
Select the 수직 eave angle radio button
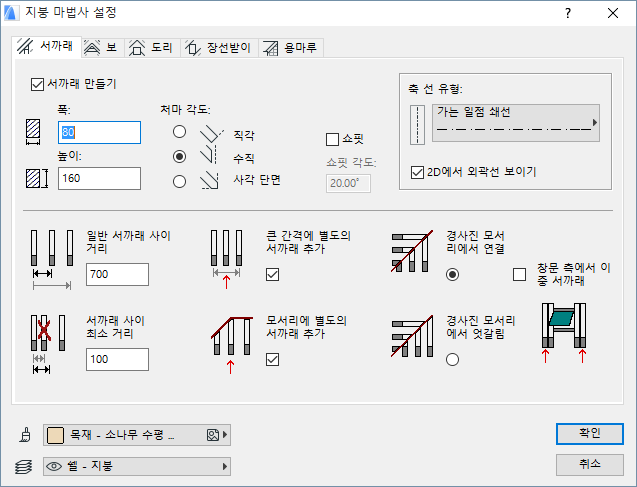click(x=180, y=156)
